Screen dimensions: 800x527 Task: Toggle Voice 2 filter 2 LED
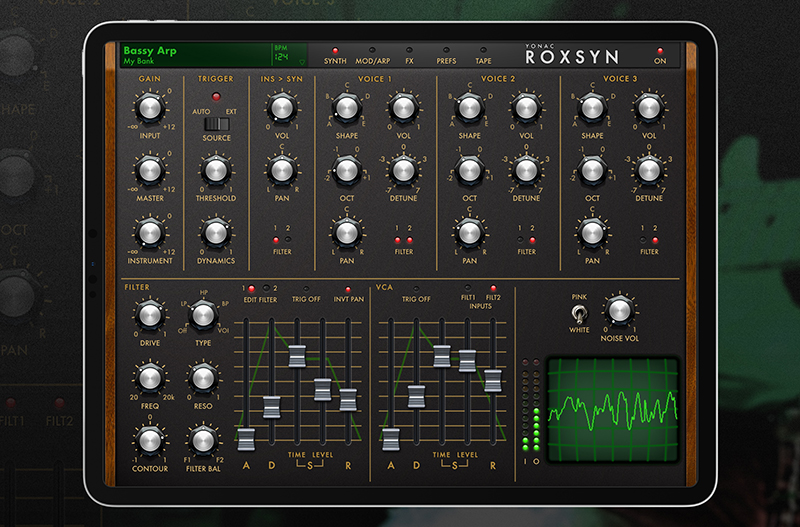pyautogui.click(x=533, y=240)
